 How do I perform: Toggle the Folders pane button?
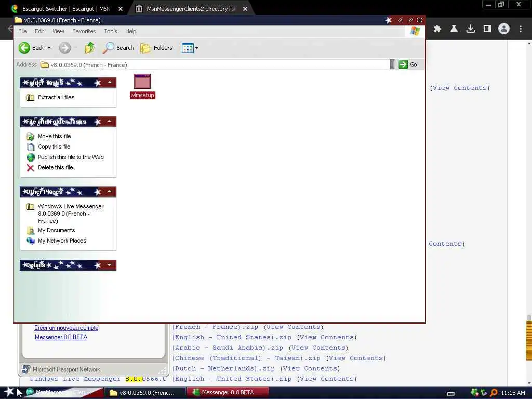(x=156, y=48)
